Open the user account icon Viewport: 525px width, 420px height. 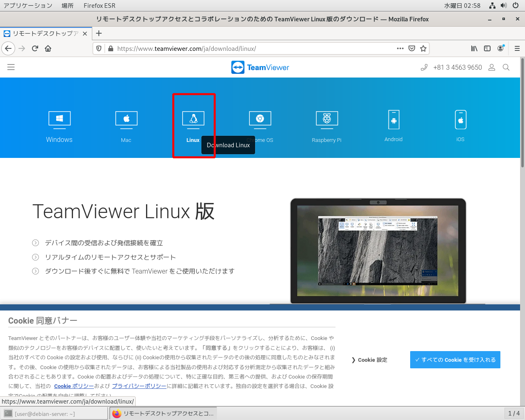point(492,67)
